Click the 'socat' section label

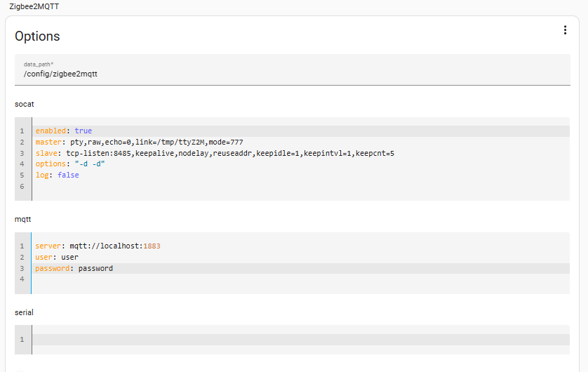(25, 104)
